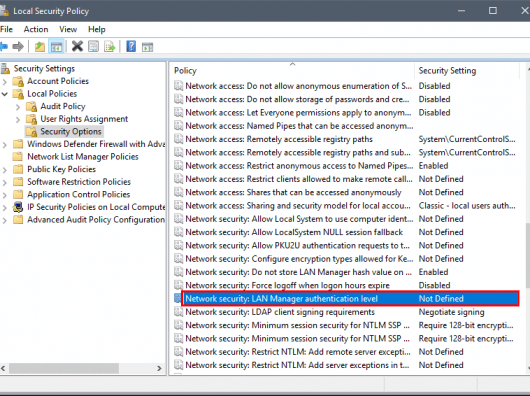
Task: Click policy icon beside Named Pipes accessed anonymously
Action: (178, 126)
